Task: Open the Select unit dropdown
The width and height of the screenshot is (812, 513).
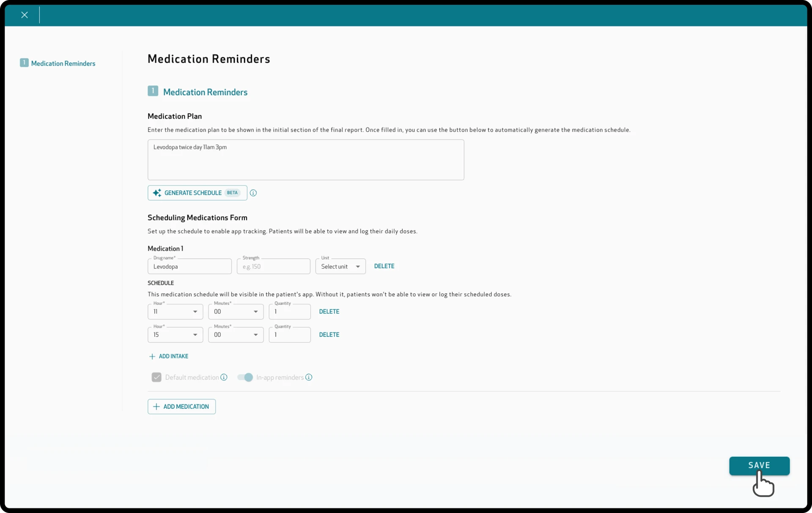Action: 340,267
